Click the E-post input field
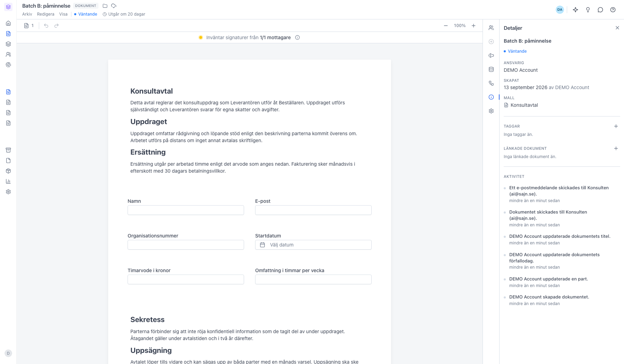The image size is (624, 364). coord(313,210)
